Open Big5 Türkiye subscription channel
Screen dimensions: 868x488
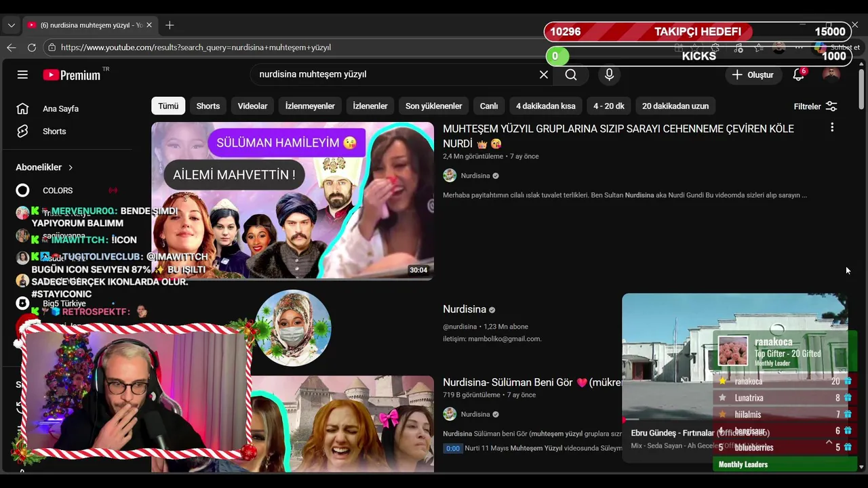click(64, 304)
